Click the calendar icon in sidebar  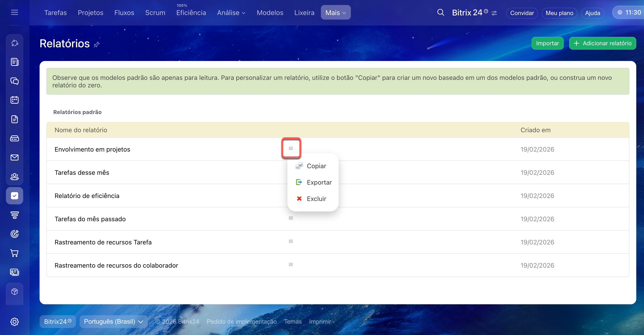[15, 100]
